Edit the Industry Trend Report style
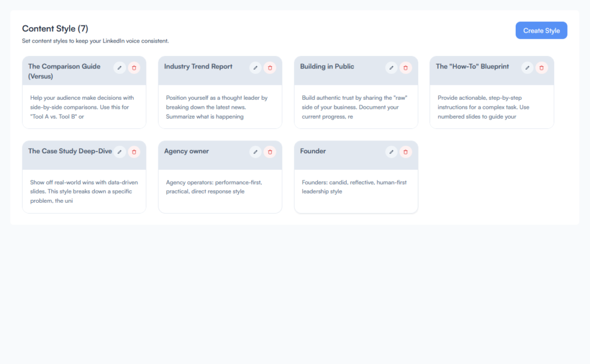Viewport: 590px width, 364px height. tap(255, 67)
